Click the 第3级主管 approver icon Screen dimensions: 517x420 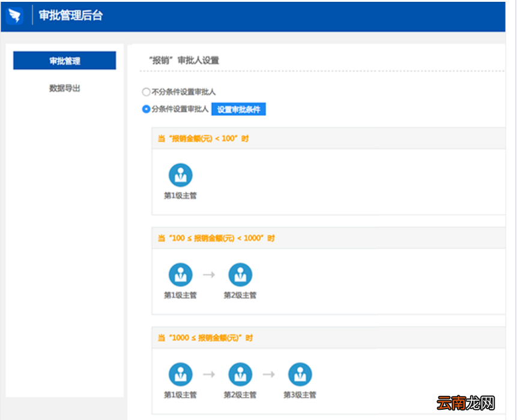click(x=300, y=374)
